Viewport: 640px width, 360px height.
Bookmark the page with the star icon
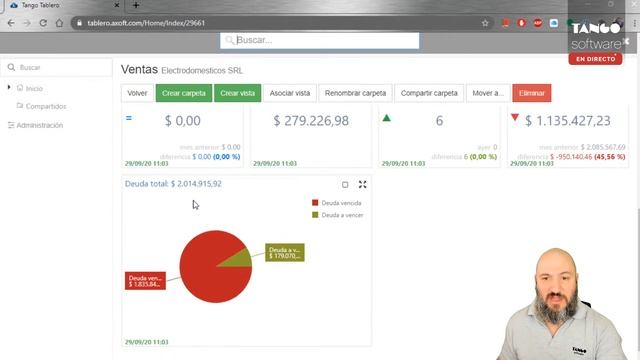click(485, 23)
